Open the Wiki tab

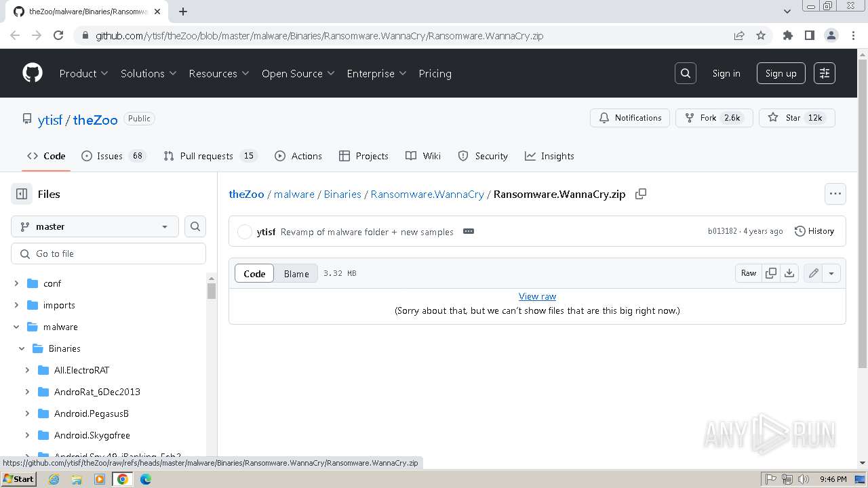(423, 156)
